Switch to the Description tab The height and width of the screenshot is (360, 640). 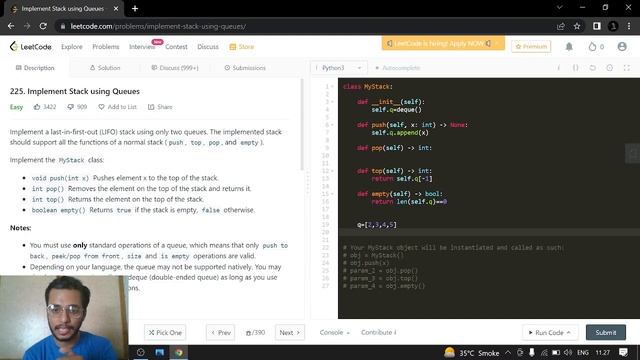click(35, 68)
